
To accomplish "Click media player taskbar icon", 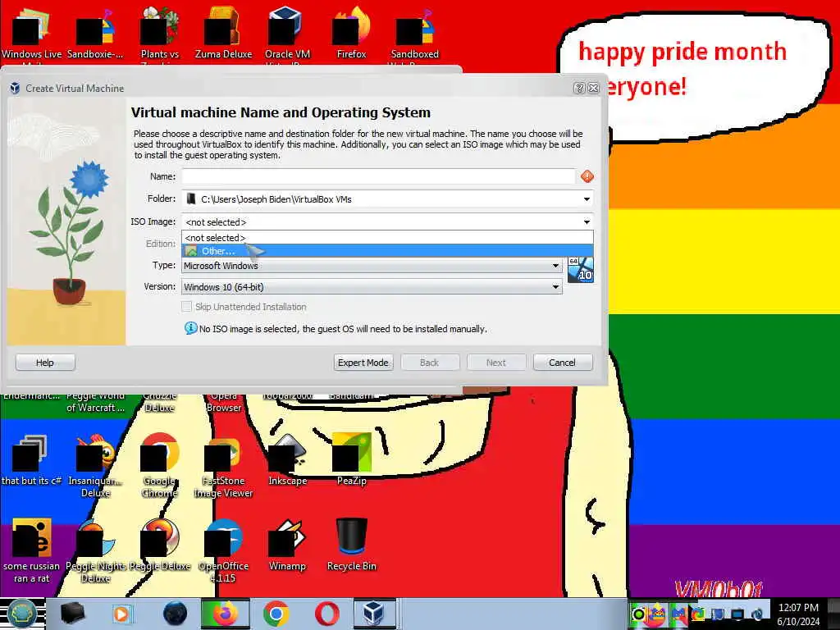I will click(x=121, y=614).
